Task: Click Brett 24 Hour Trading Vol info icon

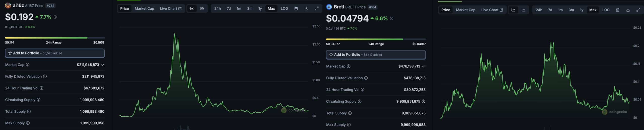Action: tap(363, 90)
